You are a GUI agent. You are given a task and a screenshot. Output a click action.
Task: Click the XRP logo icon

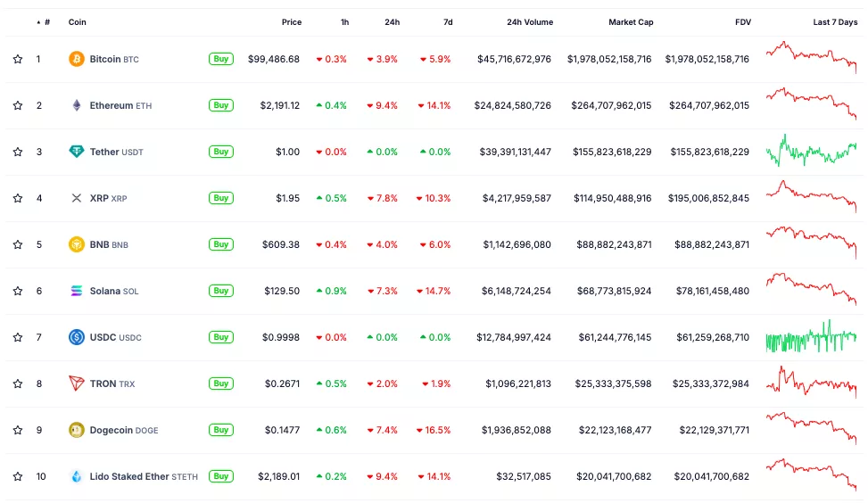(x=77, y=198)
